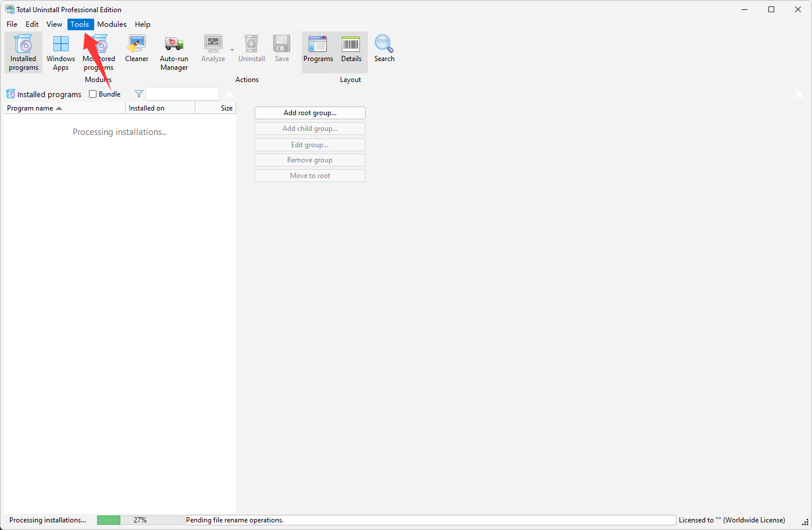The image size is (812, 530).
Task: Click the Add child group button
Action: tap(310, 129)
